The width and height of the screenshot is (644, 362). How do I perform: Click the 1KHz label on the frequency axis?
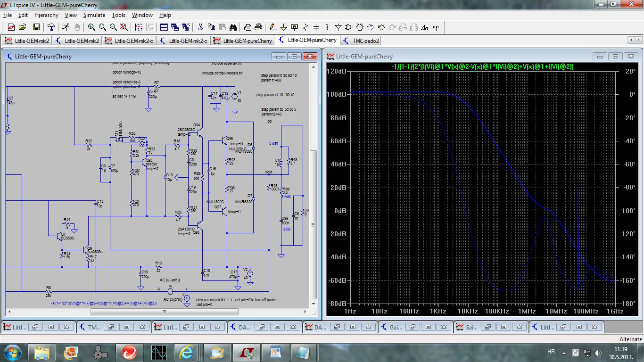[x=438, y=312]
